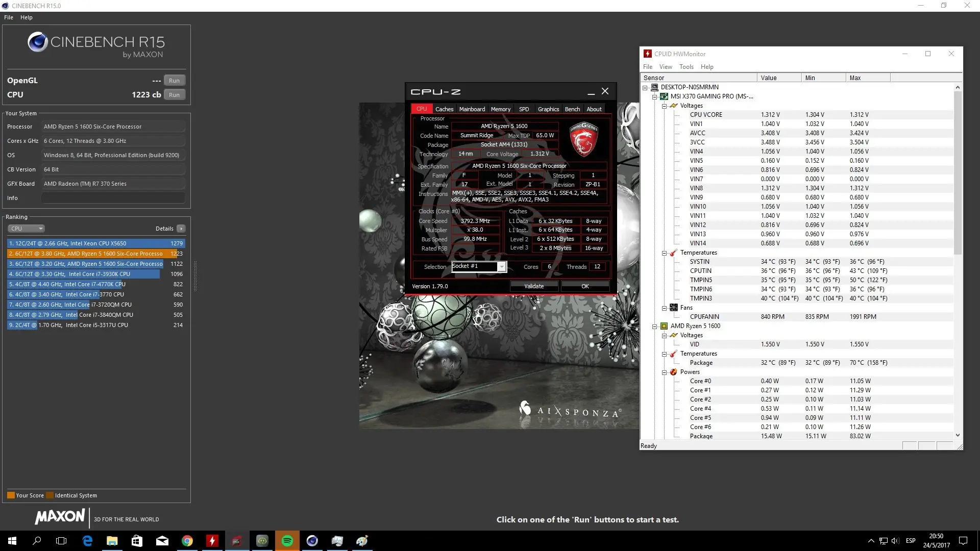Launch Microsoft Edge from taskbar
Screen dimensions: 980x551
[x=87, y=541]
